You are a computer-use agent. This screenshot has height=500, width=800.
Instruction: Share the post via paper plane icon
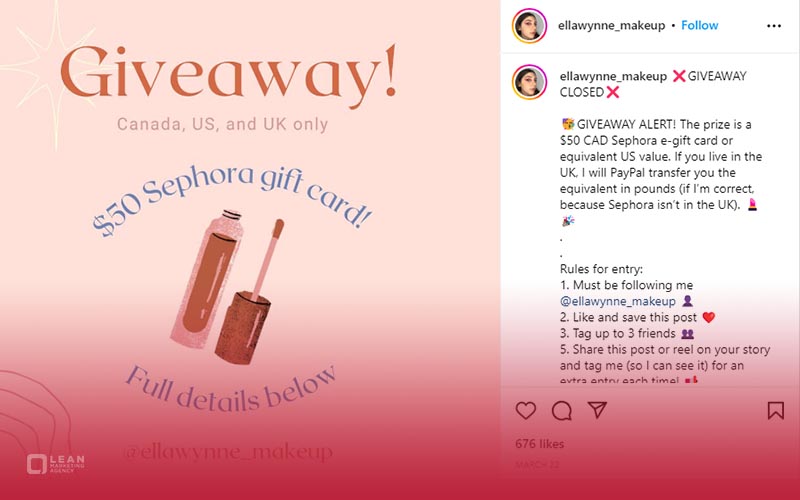pyautogui.click(x=597, y=410)
